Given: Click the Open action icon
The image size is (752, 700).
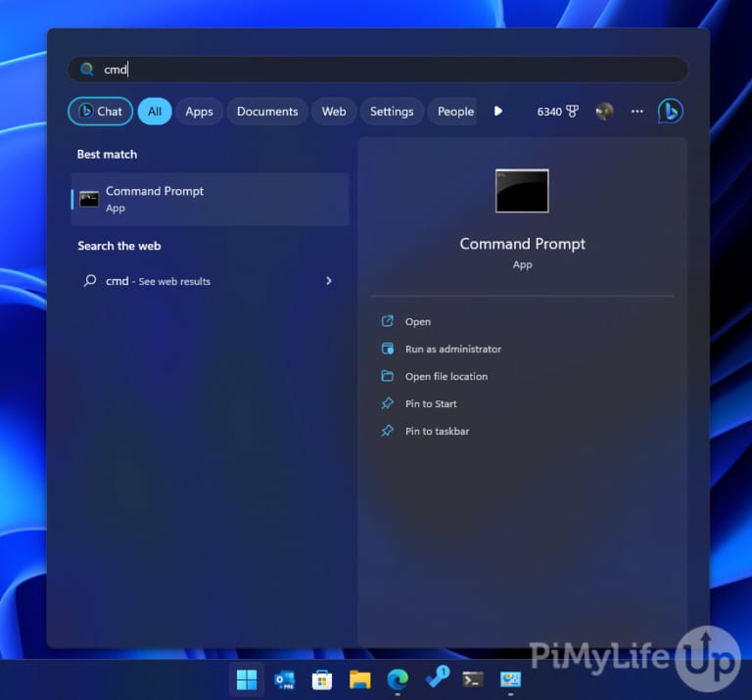Looking at the screenshot, I should click(x=387, y=321).
